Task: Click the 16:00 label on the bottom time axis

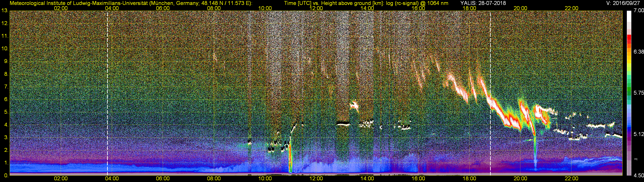Action: (x=418, y=179)
